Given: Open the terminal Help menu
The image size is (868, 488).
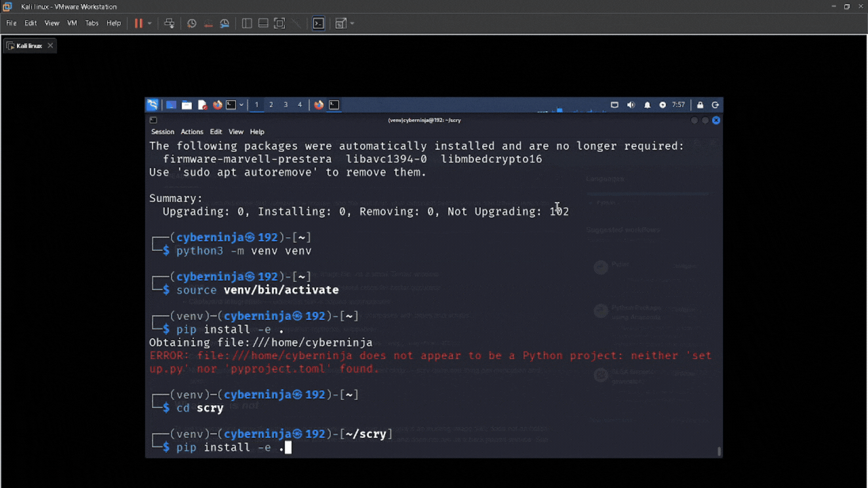Looking at the screenshot, I should click(x=257, y=131).
